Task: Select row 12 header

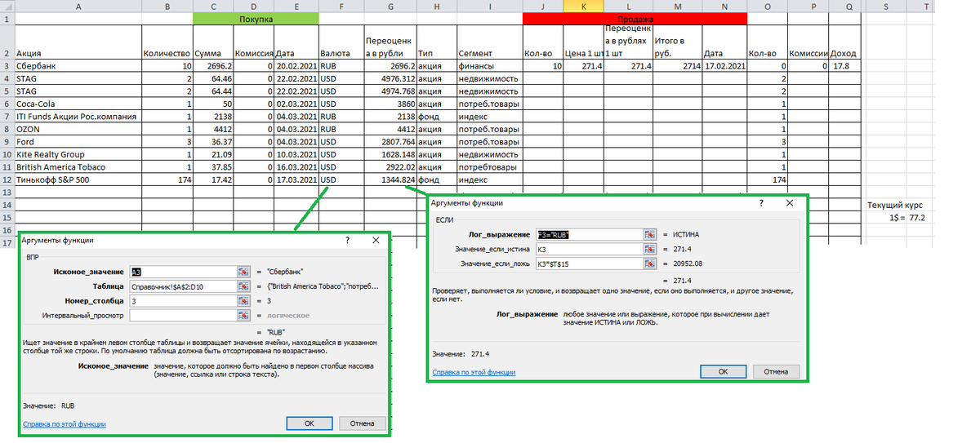Action: 7,179
